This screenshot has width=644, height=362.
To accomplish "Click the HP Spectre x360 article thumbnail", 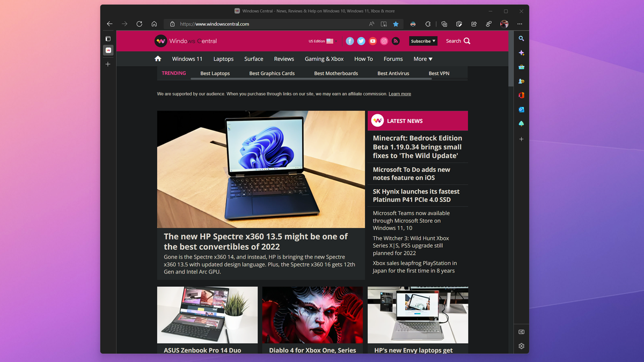I will point(261,169).
